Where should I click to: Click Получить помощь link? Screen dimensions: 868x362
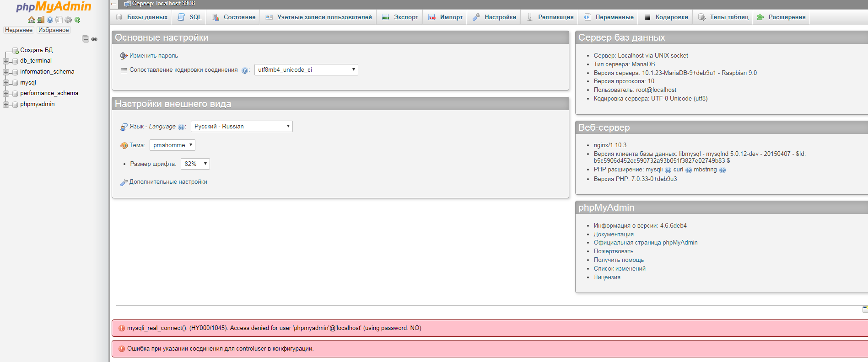pyautogui.click(x=619, y=260)
